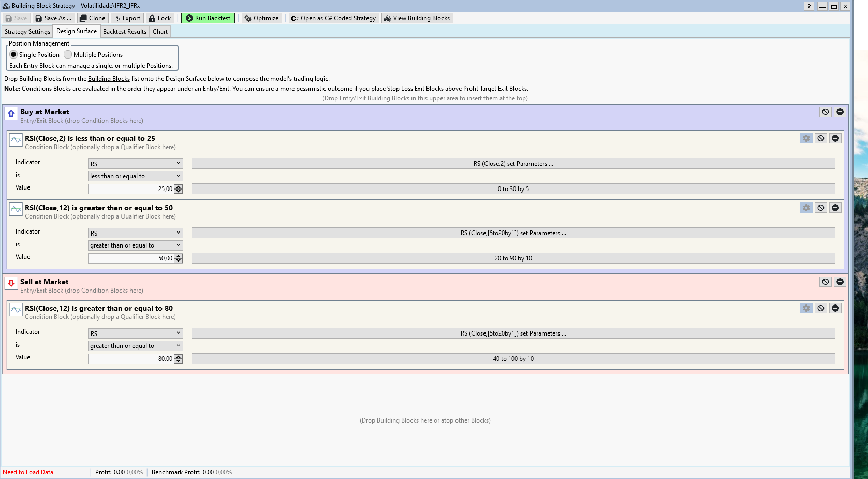The height and width of the screenshot is (479, 868).
Task: Open the Indicator dropdown showing RSI
Action: [x=178, y=163]
